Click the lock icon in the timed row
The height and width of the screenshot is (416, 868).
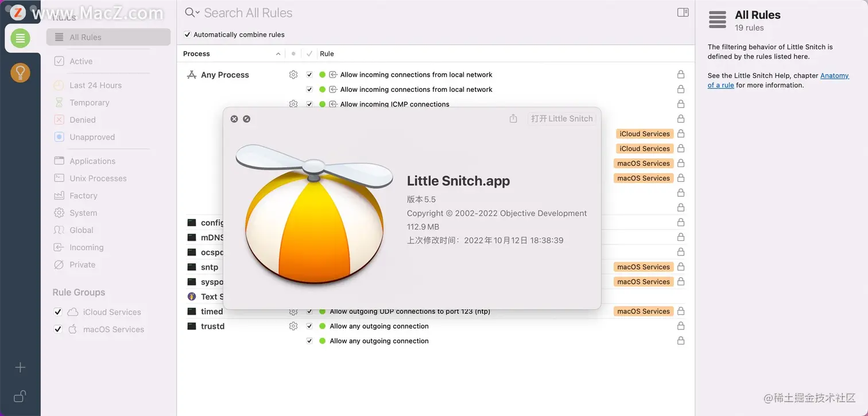681,311
